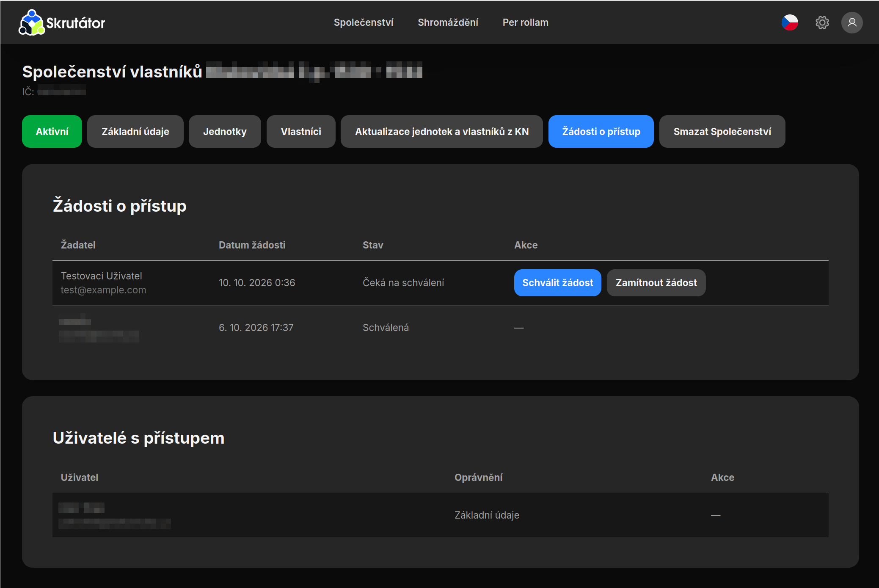Select the approved request row dated 6. 10. 2026

(441, 328)
